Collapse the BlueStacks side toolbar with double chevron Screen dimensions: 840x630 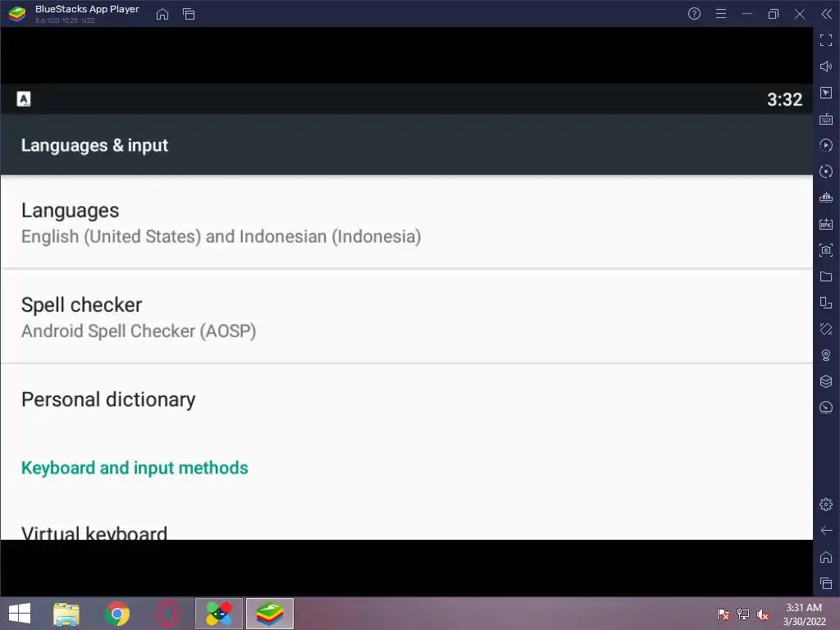[x=827, y=14]
